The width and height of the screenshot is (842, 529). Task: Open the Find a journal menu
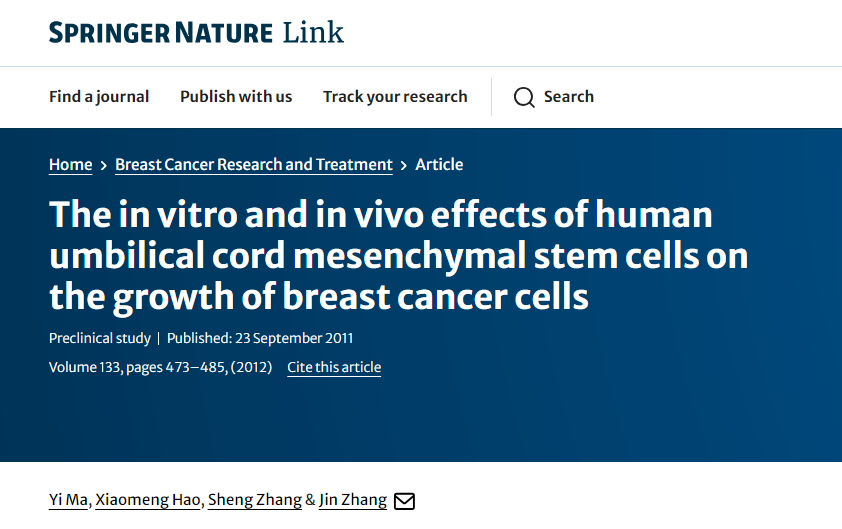(x=99, y=97)
